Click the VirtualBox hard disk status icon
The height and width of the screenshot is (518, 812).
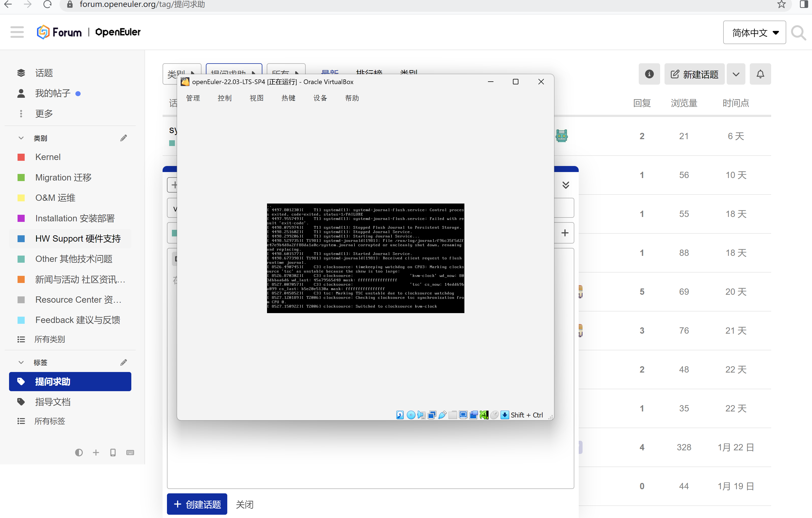400,415
